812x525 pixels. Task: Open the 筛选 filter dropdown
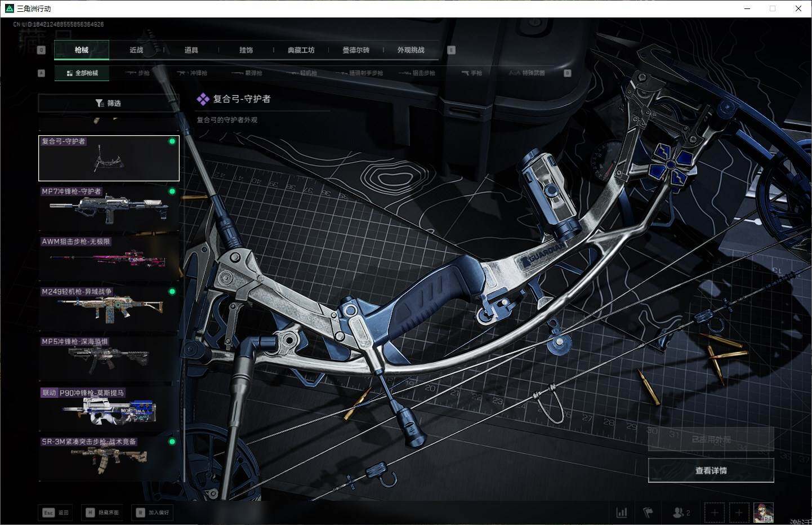coord(109,103)
